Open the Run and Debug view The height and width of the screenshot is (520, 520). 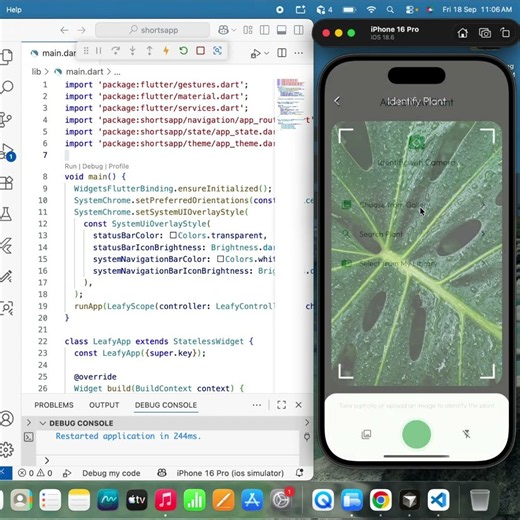7,151
